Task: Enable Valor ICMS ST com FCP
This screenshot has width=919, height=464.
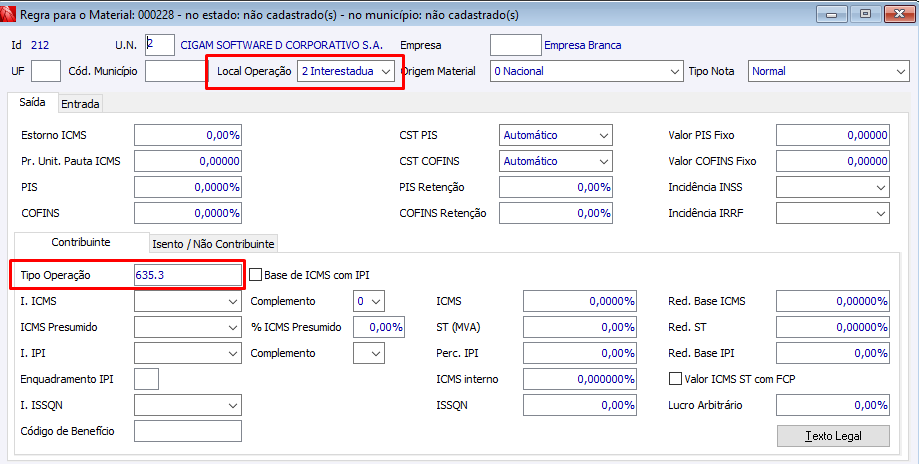Action: 675,379
